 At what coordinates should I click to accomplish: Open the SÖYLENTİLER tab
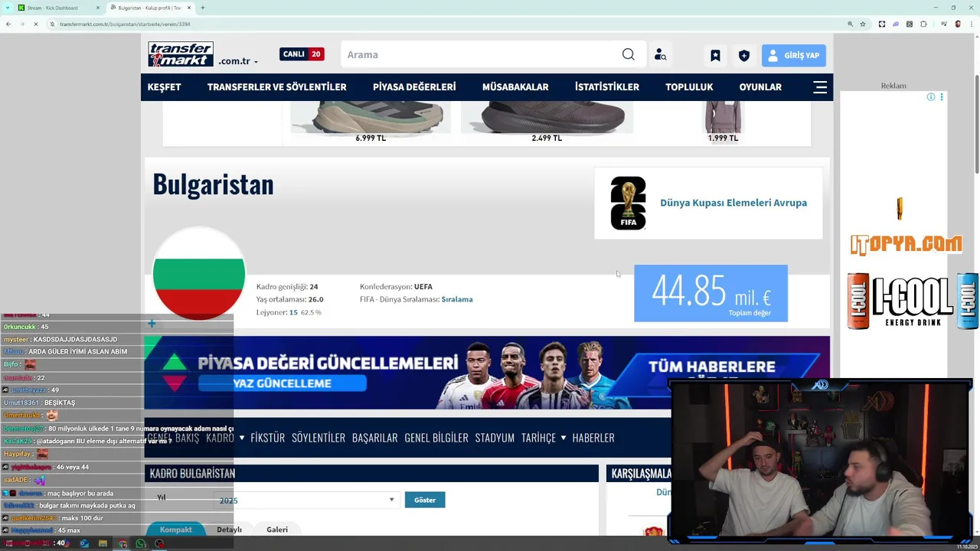[x=318, y=438]
